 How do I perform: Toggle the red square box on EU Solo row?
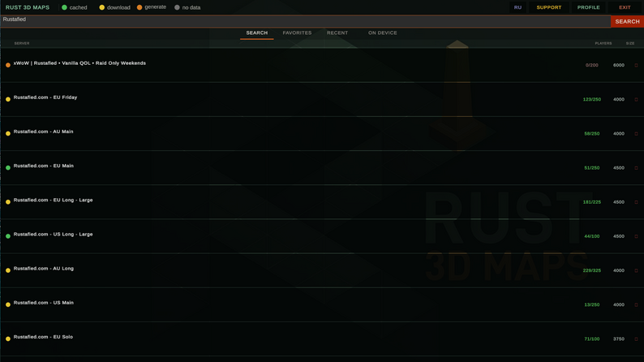tap(636, 339)
